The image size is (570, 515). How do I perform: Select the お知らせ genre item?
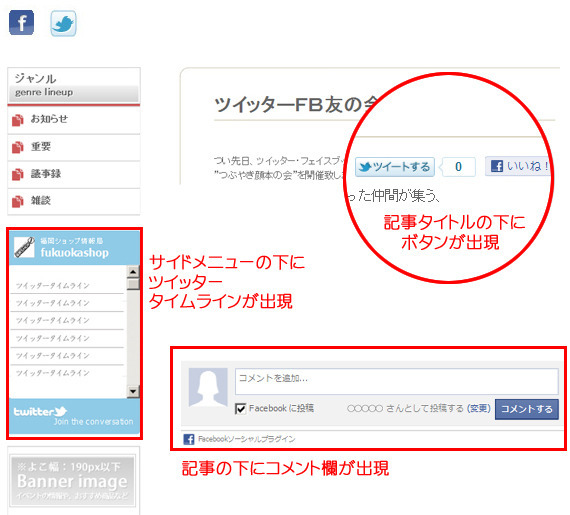click(x=74, y=120)
